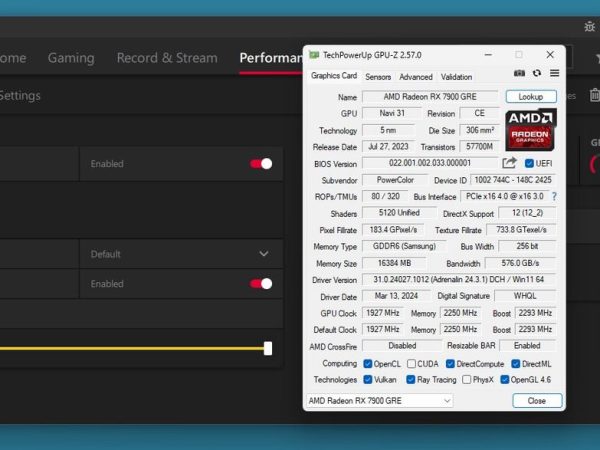Click the yellow slider handle
Screen dimensions: 600x450
click(268, 348)
